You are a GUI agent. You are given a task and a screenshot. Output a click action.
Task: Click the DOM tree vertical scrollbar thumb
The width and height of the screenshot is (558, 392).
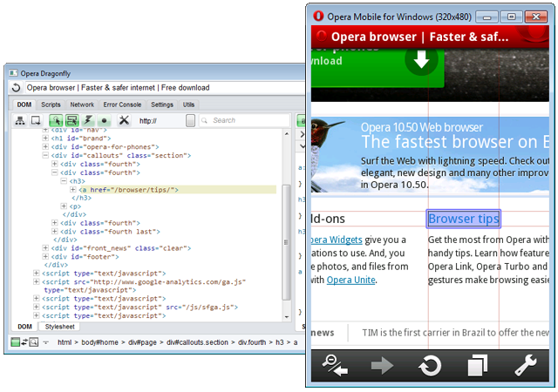pos(287,243)
